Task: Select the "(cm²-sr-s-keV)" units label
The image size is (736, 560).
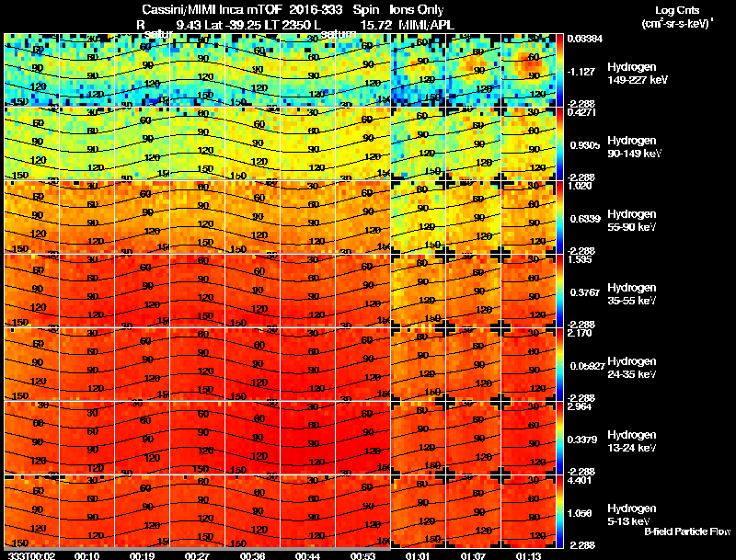Action: [677, 24]
